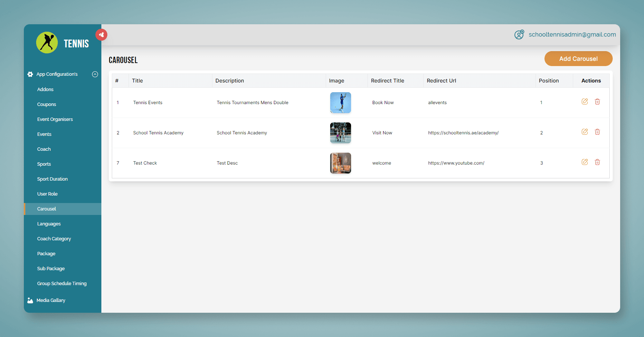The height and width of the screenshot is (337, 644).
Task: Delete the Test Check carousel row
Action: [597, 162]
